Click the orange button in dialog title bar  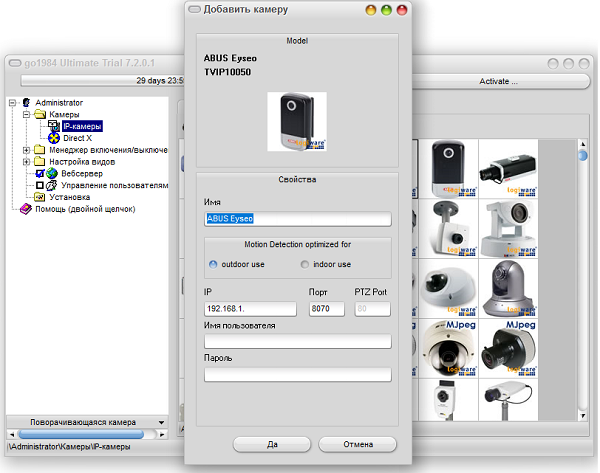pyautogui.click(x=371, y=10)
